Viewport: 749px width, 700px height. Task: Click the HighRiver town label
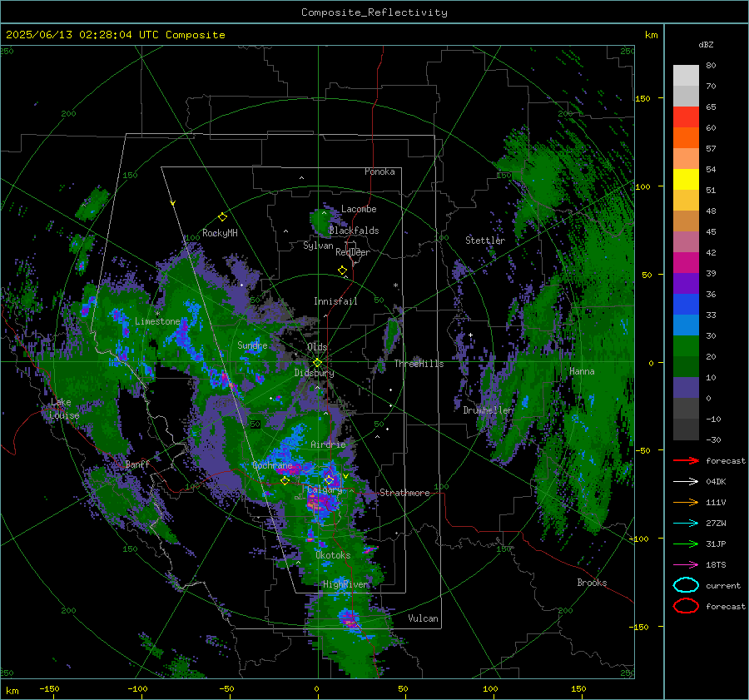(345, 584)
